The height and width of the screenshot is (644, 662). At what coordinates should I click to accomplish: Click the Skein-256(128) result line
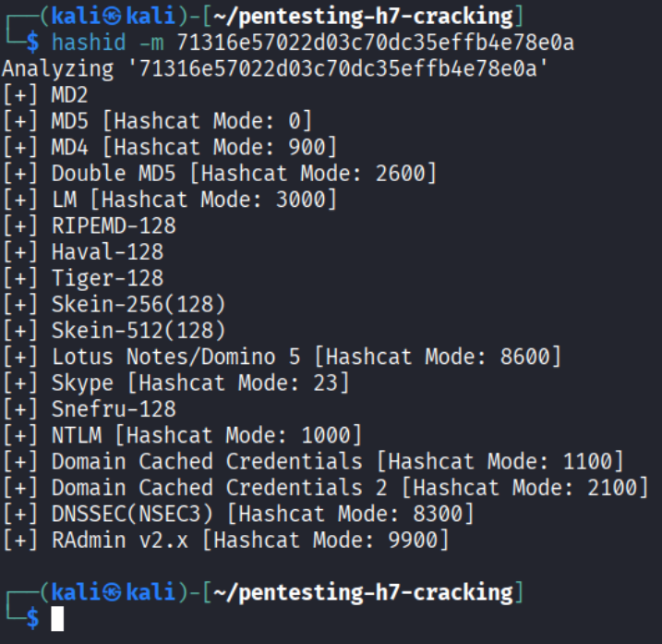point(114,305)
